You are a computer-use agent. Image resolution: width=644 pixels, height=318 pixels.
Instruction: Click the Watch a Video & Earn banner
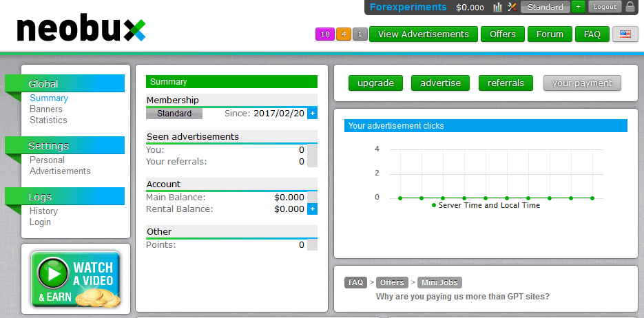pos(76,279)
